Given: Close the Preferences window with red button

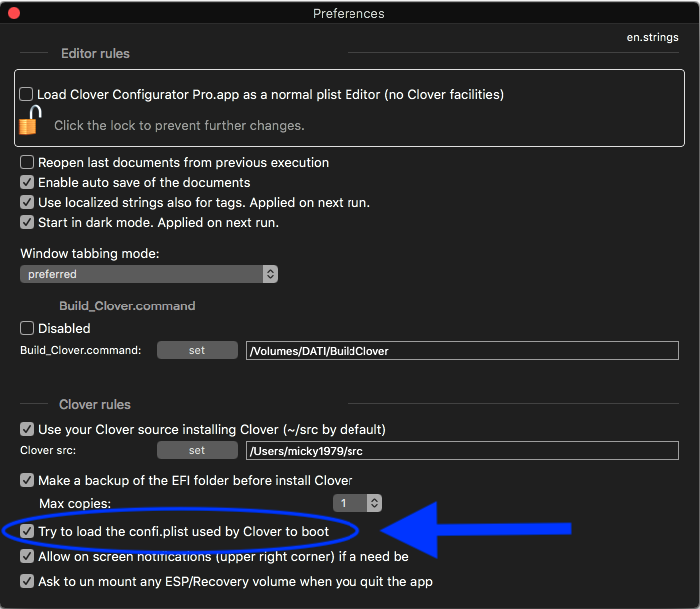Looking at the screenshot, I should (x=14, y=13).
